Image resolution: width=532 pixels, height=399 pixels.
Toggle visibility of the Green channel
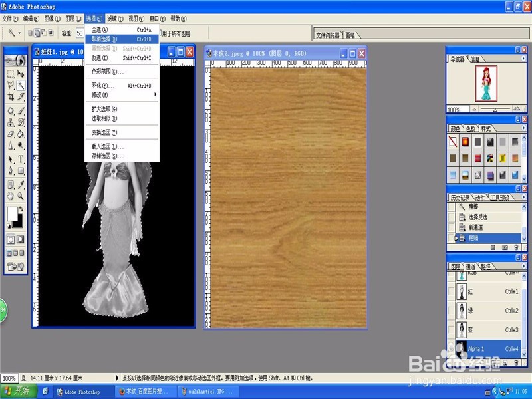(x=451, y=311)
